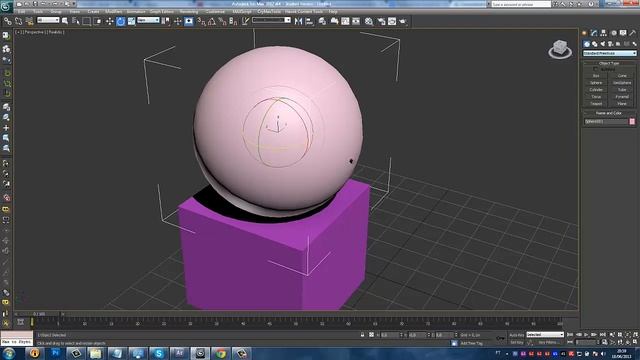Image resolution: width=640 pixels, height=360 pixels.
Task: Open the Rendering menu
Action: (189, 12)
